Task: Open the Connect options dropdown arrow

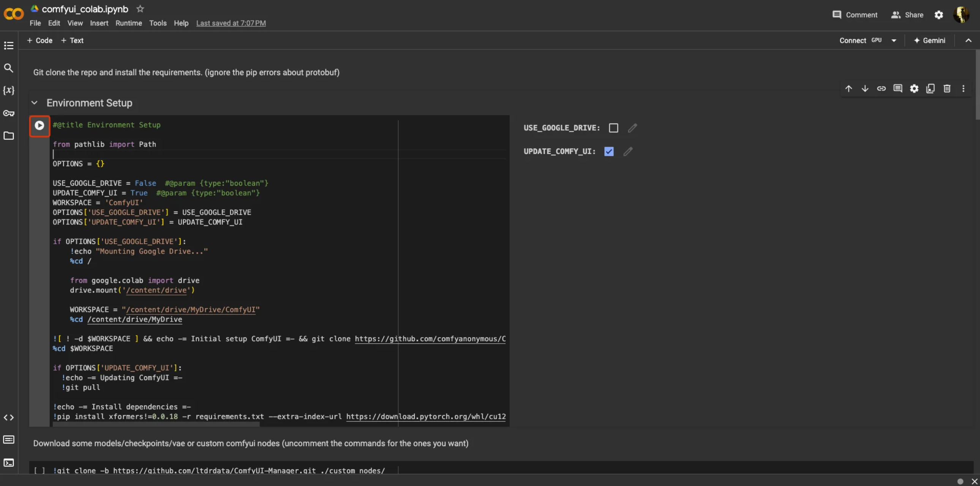Action: (894, 40)
